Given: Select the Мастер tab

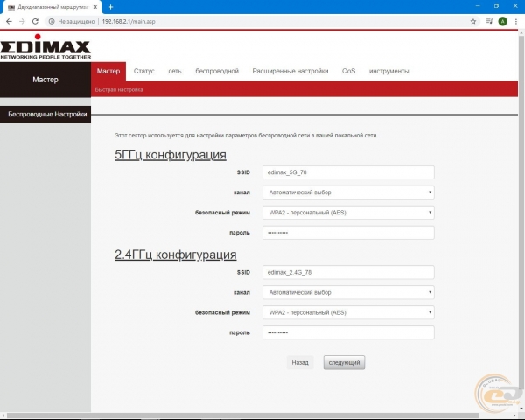Looking at the screenshot, I should point(108,71).
